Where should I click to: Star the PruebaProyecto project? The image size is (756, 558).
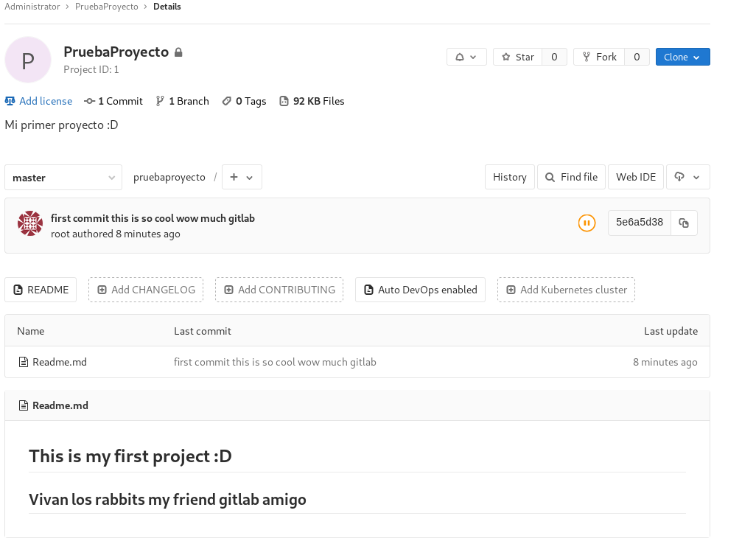[x=517, y=57]
